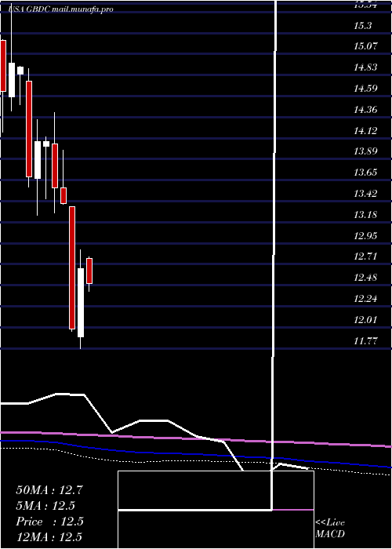Select the 13.18 price level label
392x549 pixels.
pos(365,214)
